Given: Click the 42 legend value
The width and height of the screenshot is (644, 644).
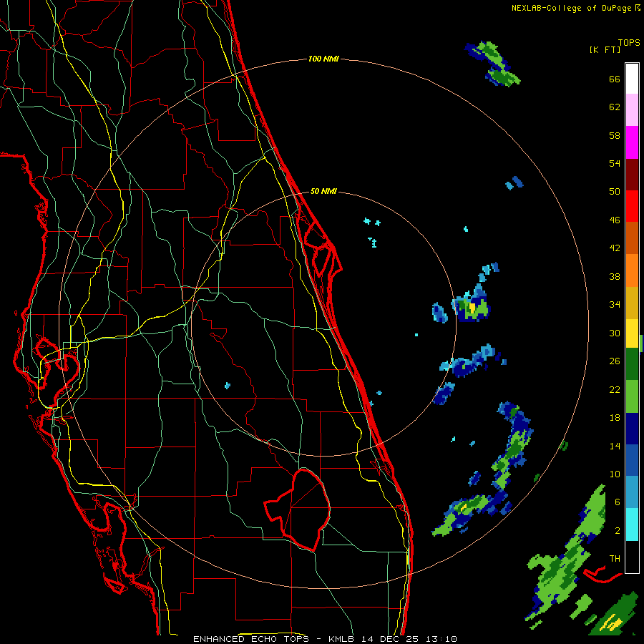Looking at the screenshot, I should 615,248.
